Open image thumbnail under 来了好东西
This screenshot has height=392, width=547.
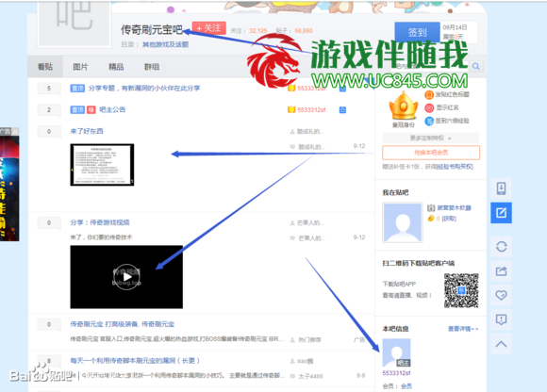click(x=102, y=165)
